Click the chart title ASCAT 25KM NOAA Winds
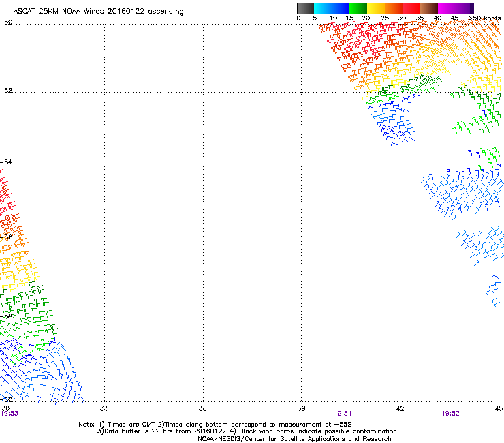Viewport: 504px width, 443px height. click(59, 11)
